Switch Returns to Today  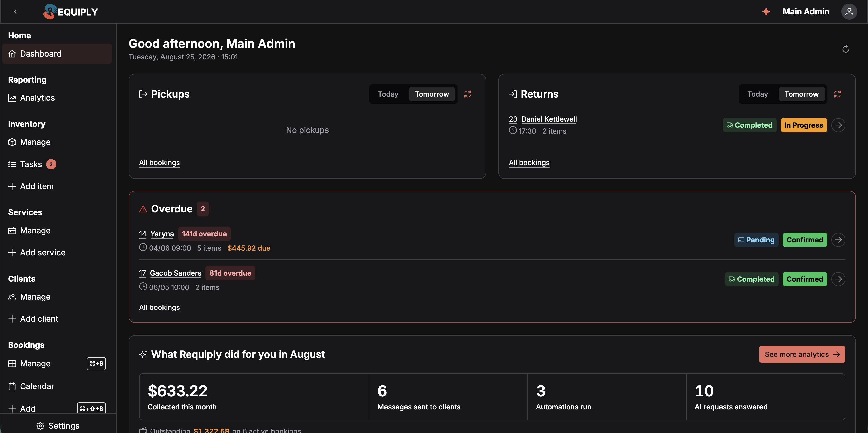(x=757, y=94)
